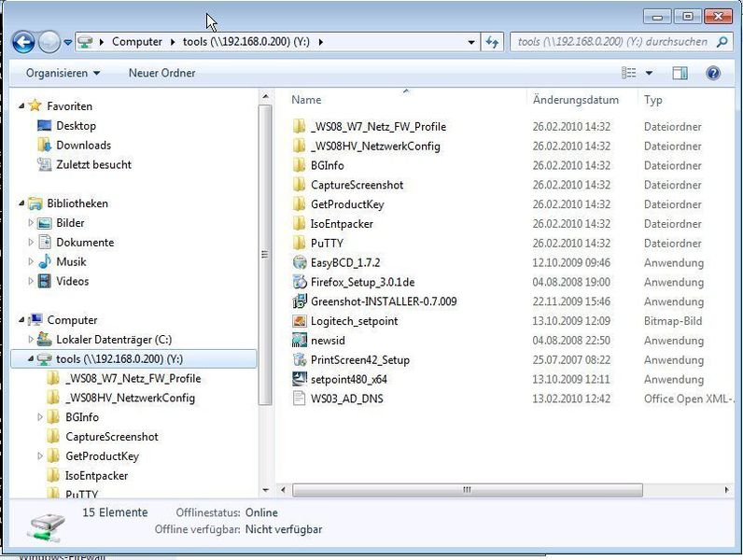This screenshot has width=743, height=560.
Task: Open Zuletzt besucht in favorites
Action: (x=93, y=165)
